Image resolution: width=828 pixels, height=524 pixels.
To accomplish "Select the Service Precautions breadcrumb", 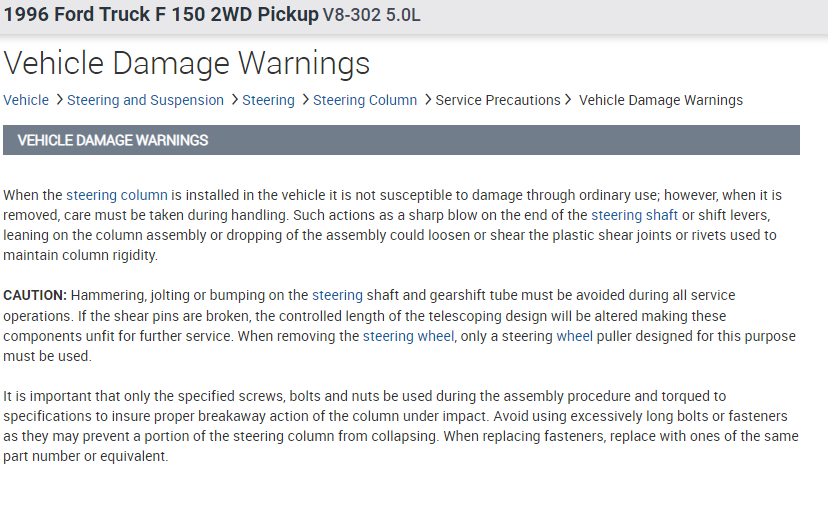I will pos(498,100).
